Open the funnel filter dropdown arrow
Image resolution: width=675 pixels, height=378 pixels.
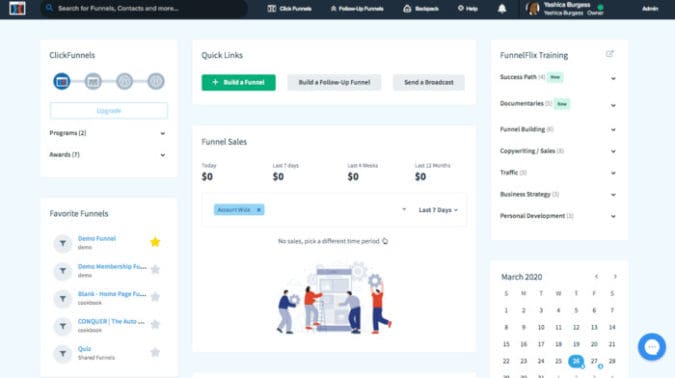point(404,210)
